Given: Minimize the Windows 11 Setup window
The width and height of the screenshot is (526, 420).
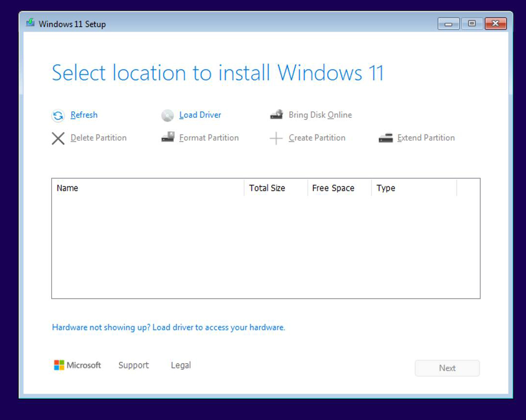Looking at the screenshot, I should point(448,23).
